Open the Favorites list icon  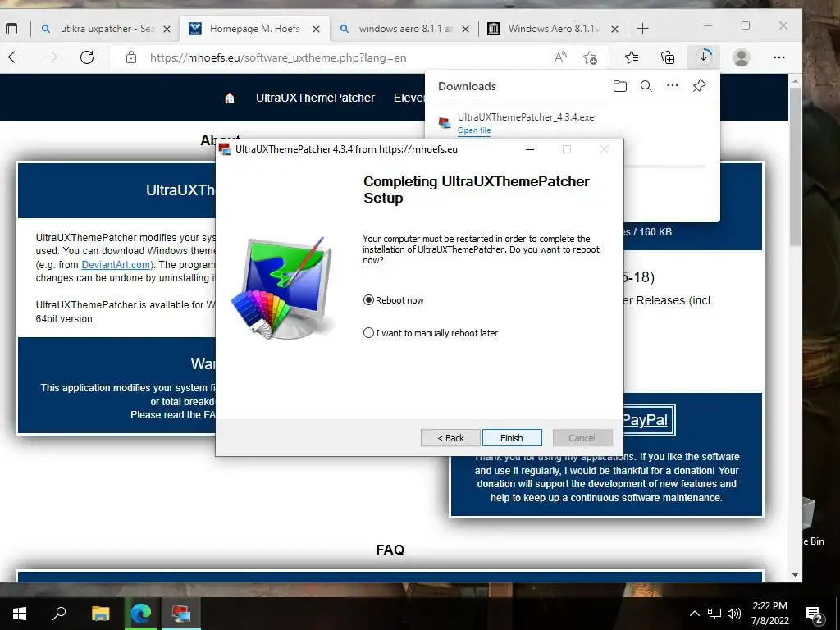click(x=632, y=57)
